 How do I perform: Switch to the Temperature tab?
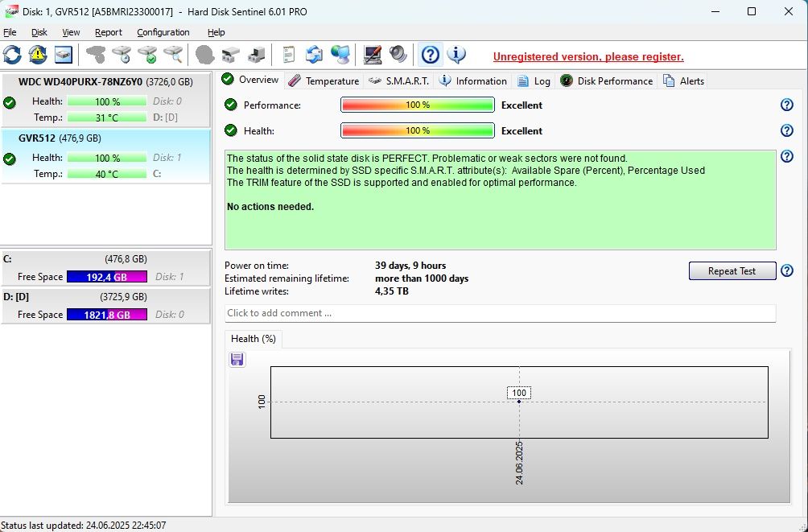(x=324, y=81)
